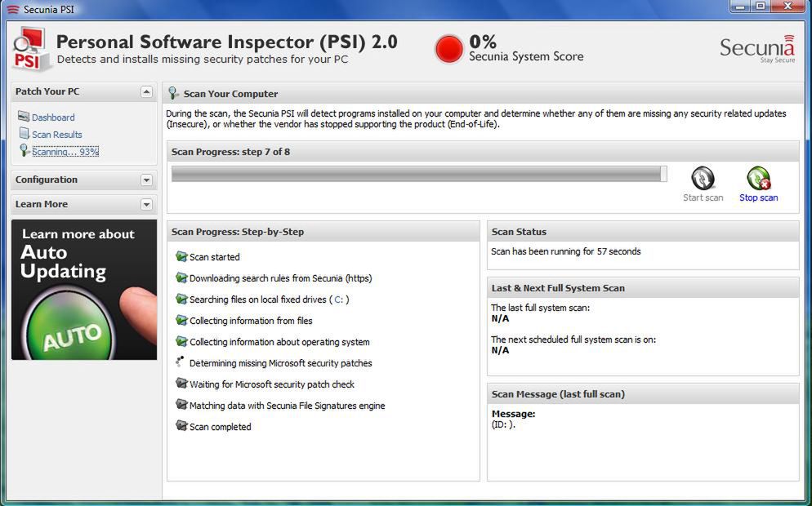Click the Secunia PSI title bar icon
The height and width of the screenshot is (506, 812).
pos(13,9)
